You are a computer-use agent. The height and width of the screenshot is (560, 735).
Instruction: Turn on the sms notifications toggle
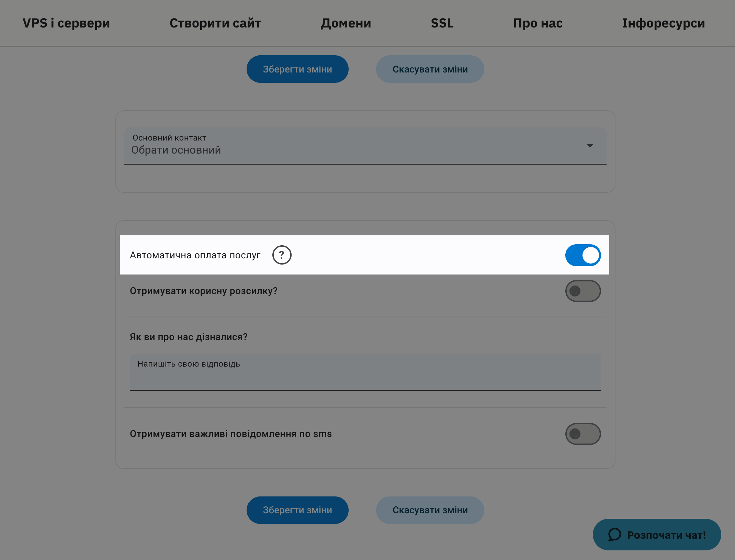583,434
